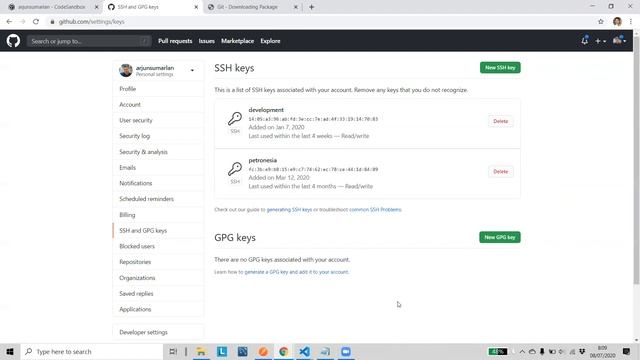This screenshot has height=360, width=640.
Task: Open generating SSH keys guide link
Action: click(x=289, y=209)
